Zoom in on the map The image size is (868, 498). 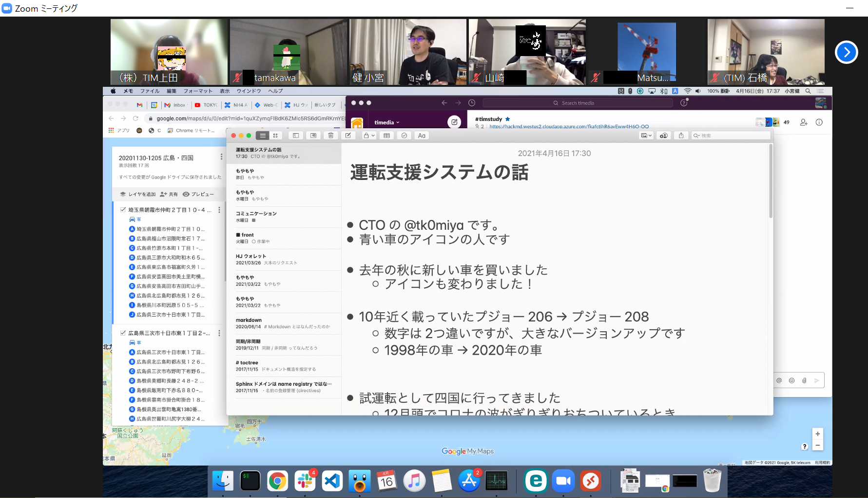point(818,434)
